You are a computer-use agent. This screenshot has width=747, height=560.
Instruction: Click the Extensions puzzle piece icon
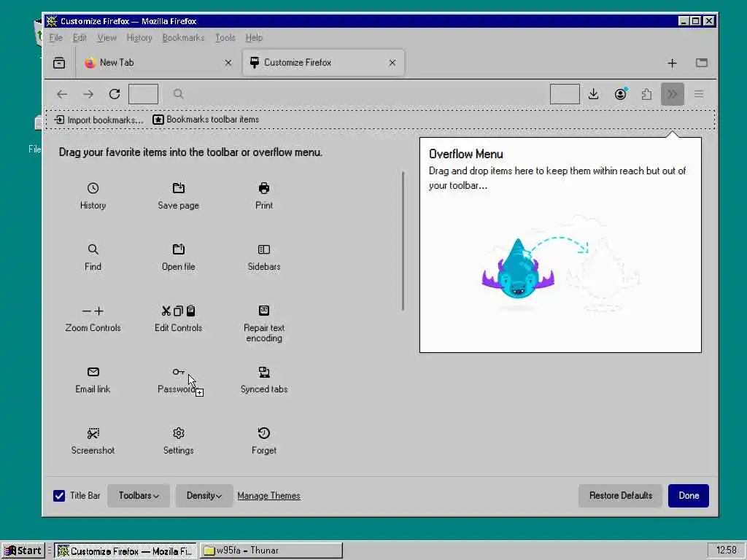[x=646, y=94]
